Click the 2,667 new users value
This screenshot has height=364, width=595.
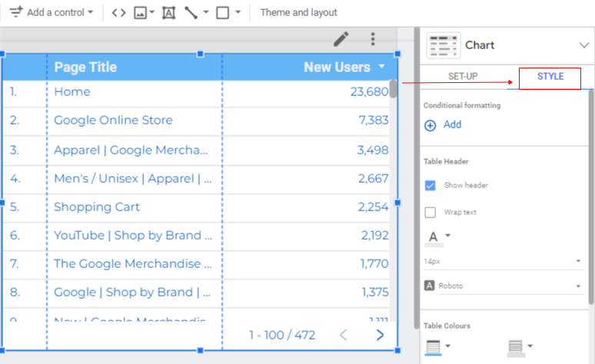[x=374, y=179]
